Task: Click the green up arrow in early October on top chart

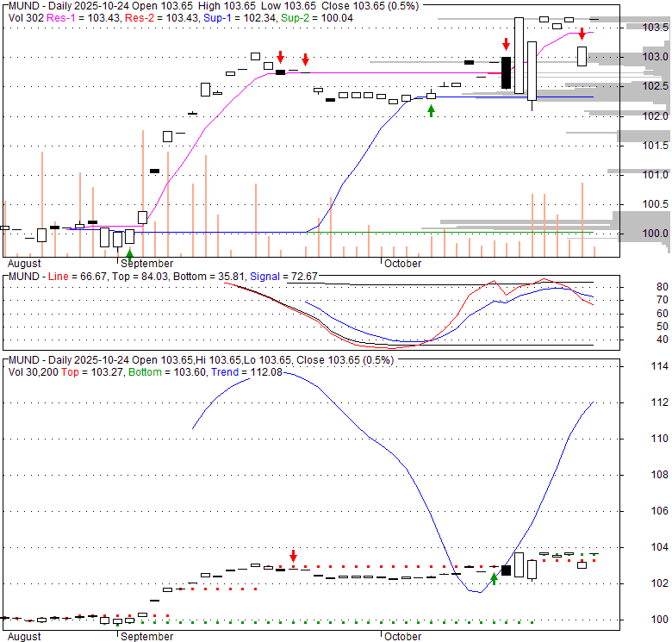Action: click(431, 110)
